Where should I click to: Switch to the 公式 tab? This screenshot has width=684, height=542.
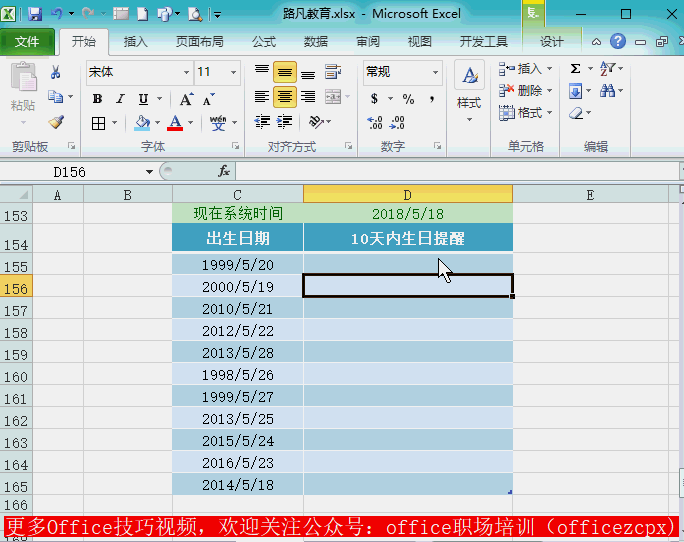click(x=263, y=42)
